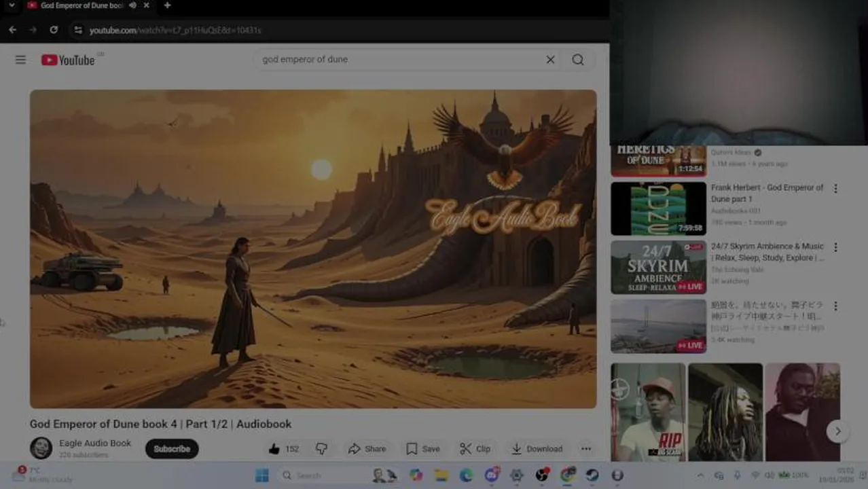
Task: Click the video player to pause
Action: click(313, 249)
